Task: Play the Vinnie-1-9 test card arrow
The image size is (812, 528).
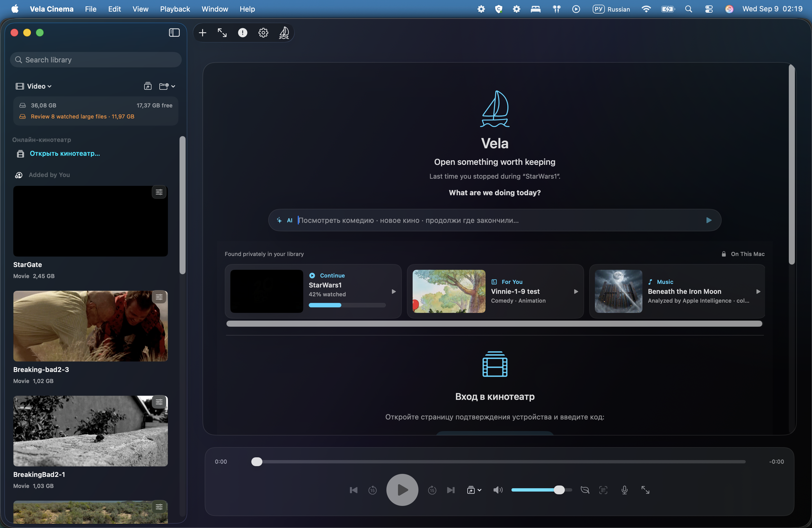Action: 576,292
